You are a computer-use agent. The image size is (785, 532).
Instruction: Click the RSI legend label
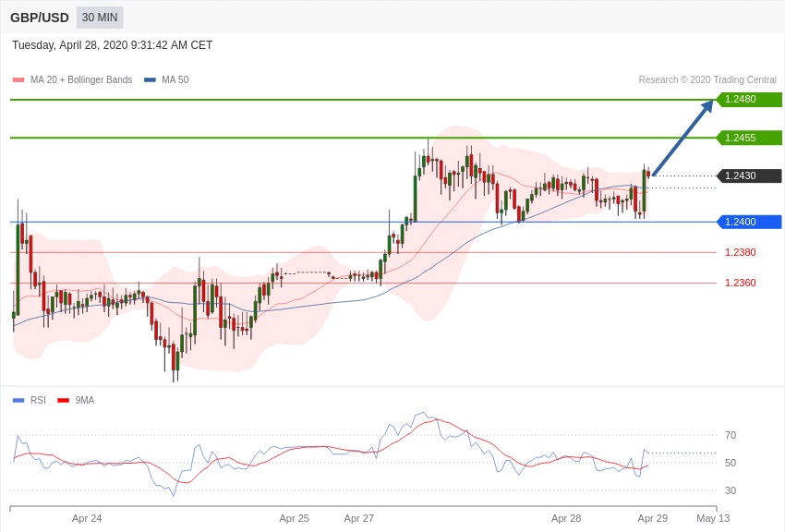click(x=38, y=400)
